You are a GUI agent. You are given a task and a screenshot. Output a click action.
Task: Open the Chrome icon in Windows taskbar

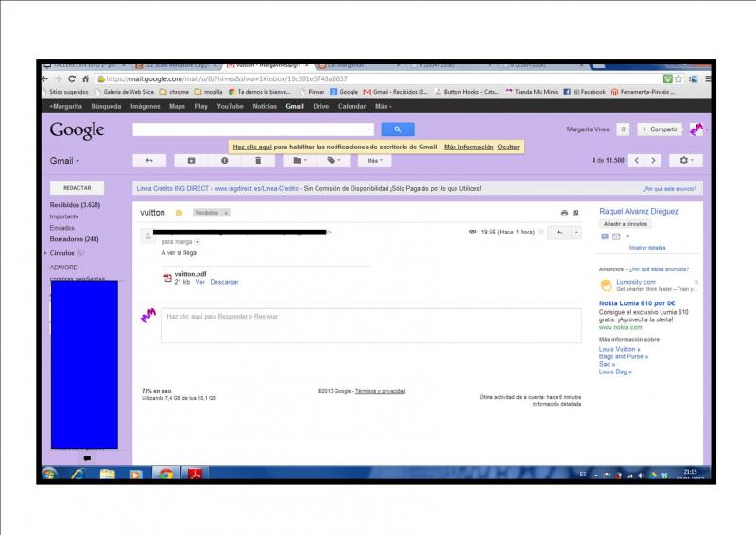166,475
